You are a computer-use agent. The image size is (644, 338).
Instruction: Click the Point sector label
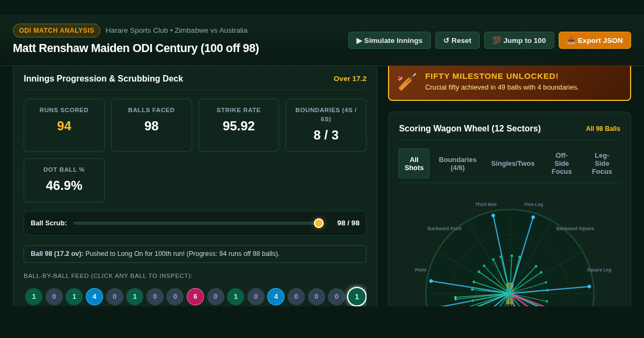[x=421, y=270]
